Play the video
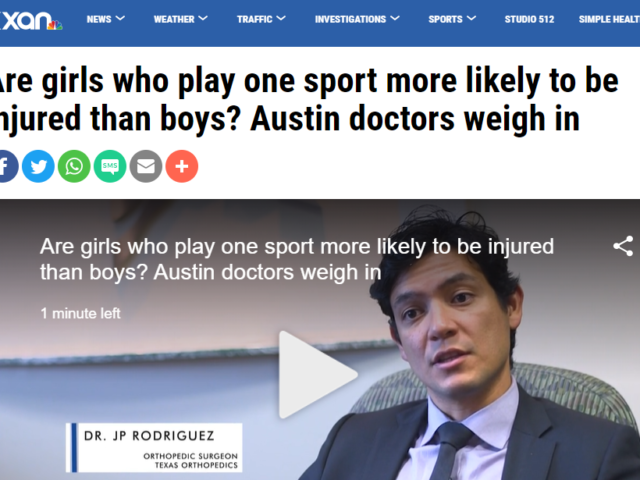Image resolution: width=640 pixels, height=480 pixels. (318, 374)
